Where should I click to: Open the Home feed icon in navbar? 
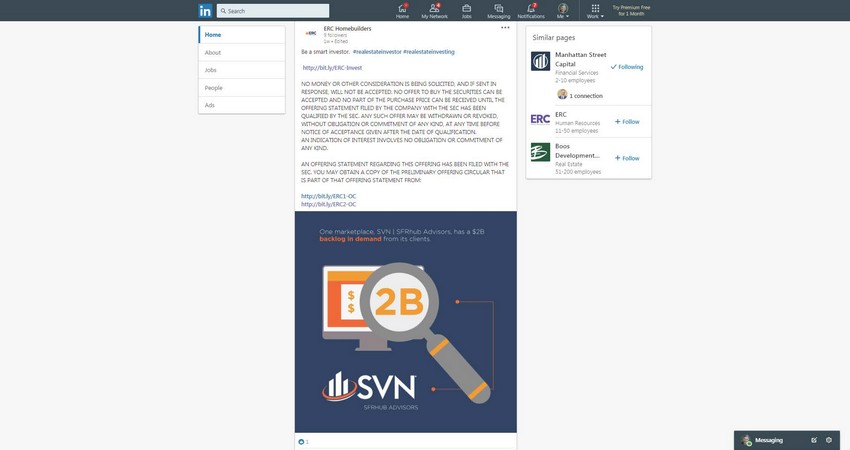[x=402, y=10]
